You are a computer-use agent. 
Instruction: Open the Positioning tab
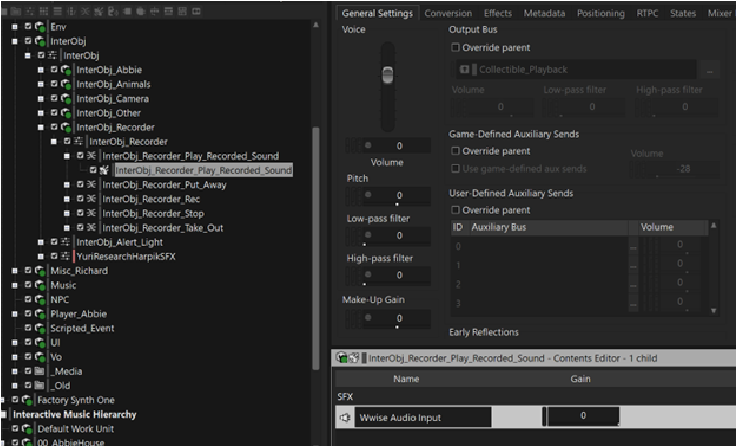click(601, 13)
